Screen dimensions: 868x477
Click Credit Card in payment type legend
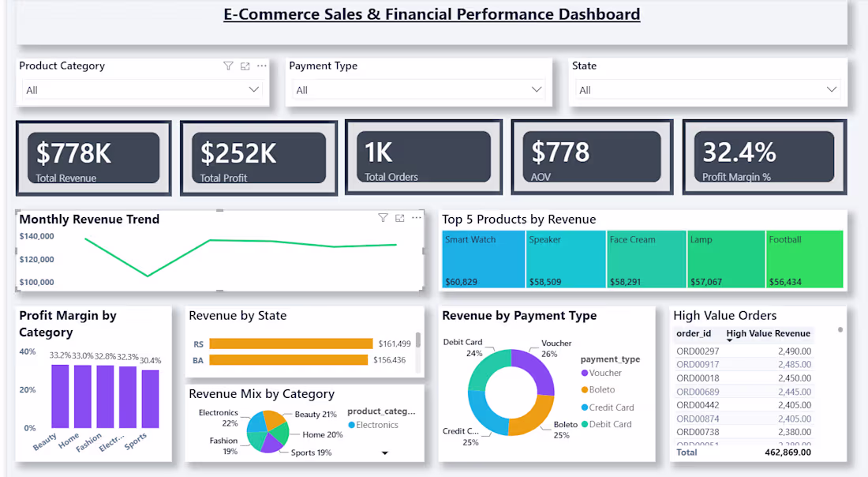[x=608, y=408]
